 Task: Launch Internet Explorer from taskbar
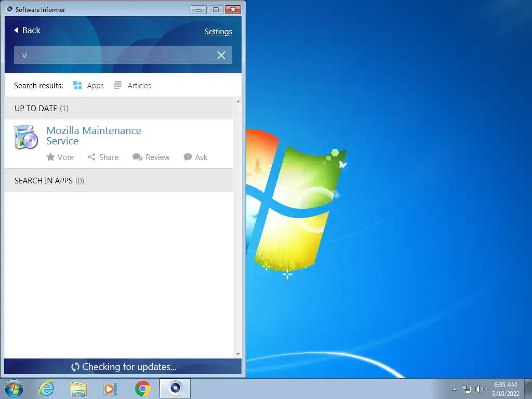46,389
